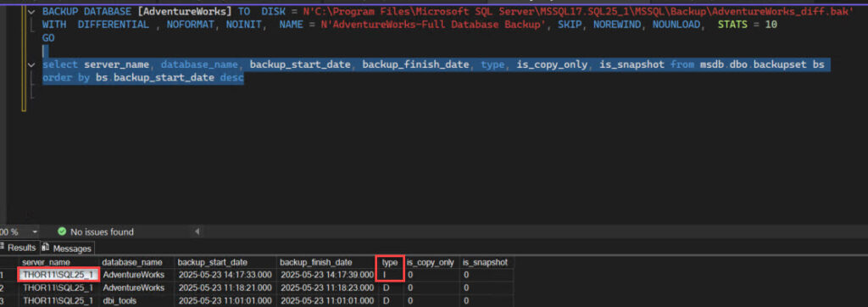Click the type D cell in AdventureWorks row
Viewport: 868px width, 307px height.
tap(390, 287)
